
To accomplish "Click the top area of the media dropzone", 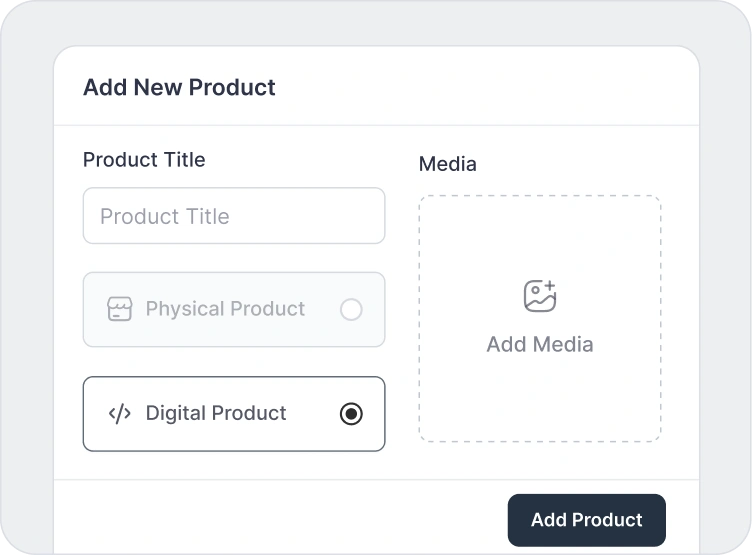I will 540,225.
